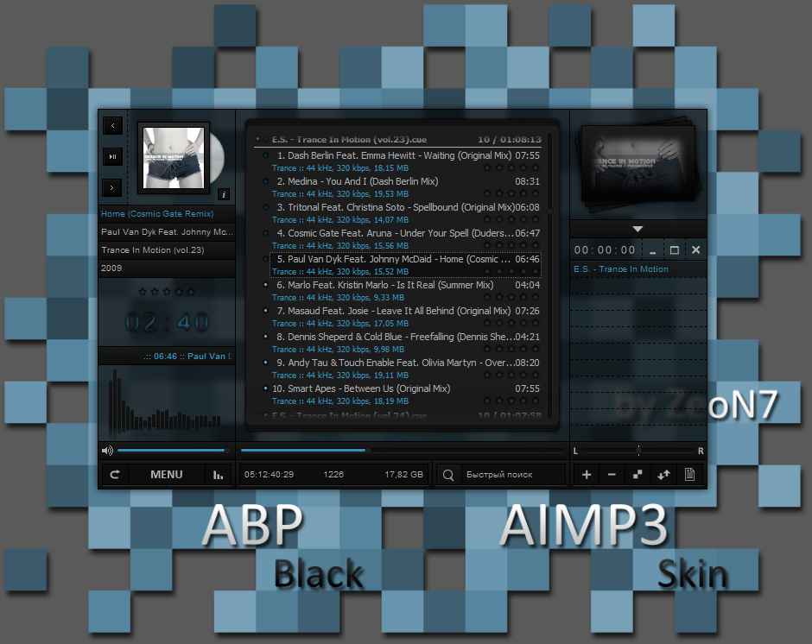Click the album cover thumbnail beside the playback buttons
The width and height of the screenshot is (812, 644).
[174, 157]
